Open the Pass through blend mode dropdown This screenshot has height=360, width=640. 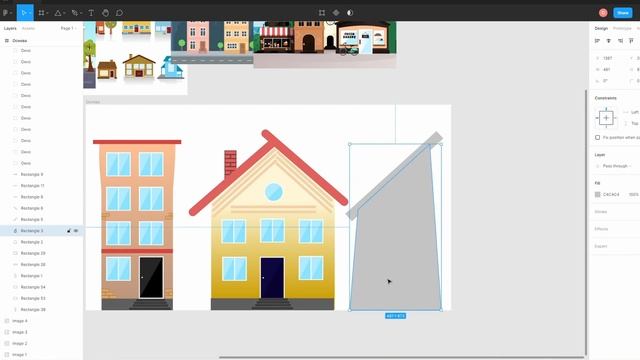pos(617,166)
